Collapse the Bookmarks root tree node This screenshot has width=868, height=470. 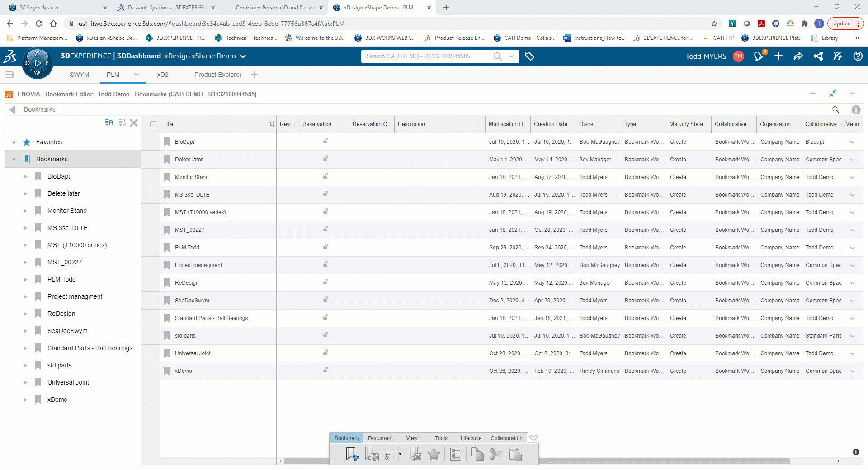(14, 159)
